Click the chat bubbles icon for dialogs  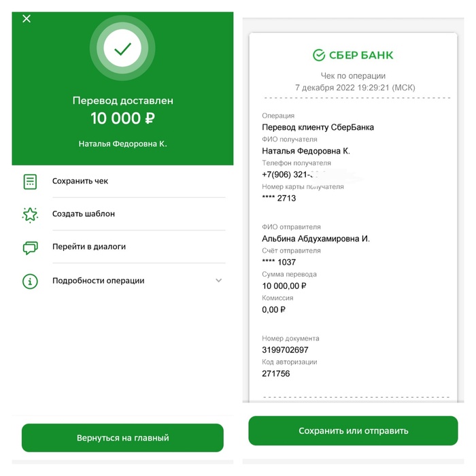tap(30, 248)
